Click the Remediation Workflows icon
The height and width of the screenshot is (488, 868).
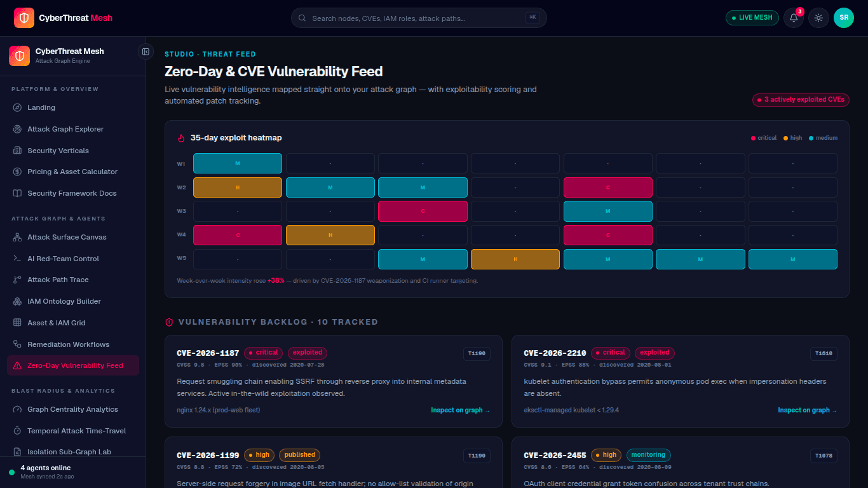coord(17,344)
